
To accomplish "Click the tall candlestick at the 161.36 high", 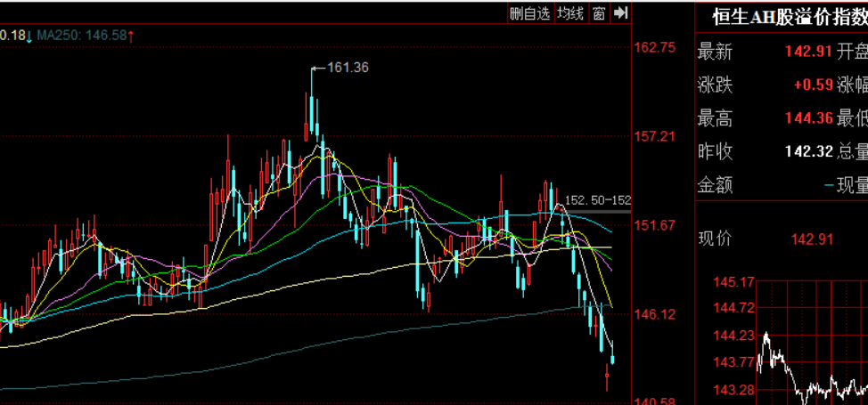I will [312, 113].
